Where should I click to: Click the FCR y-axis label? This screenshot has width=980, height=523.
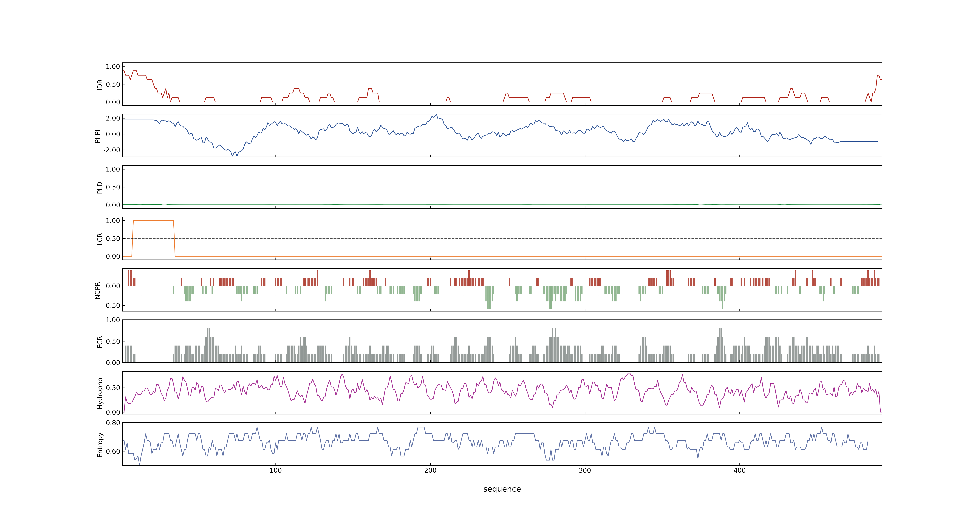click(100, 341)
